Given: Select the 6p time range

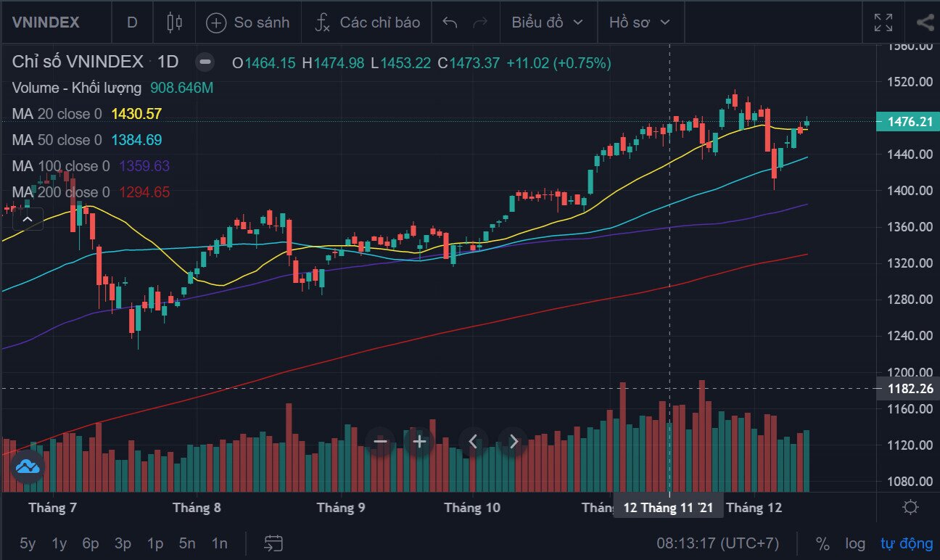Looking at the screenshot, I should click(91, 543).
